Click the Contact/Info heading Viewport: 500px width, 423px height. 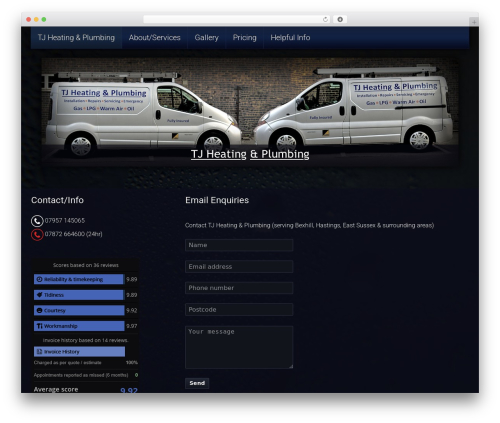pyautogui.click(x=57, y=200)
